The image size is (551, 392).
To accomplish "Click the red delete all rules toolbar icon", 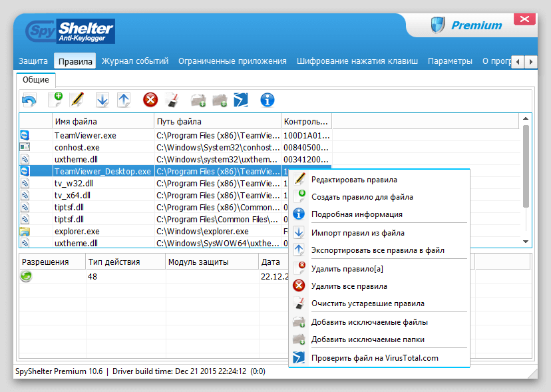I will point(150,100).
